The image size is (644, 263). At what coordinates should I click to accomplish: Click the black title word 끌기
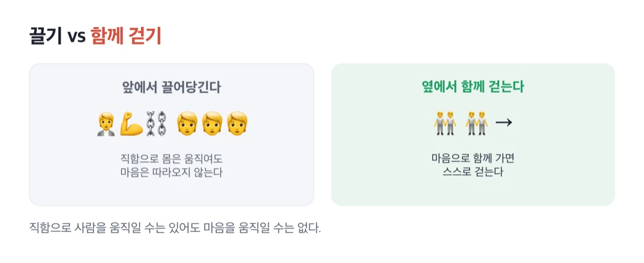pos(45,36)
